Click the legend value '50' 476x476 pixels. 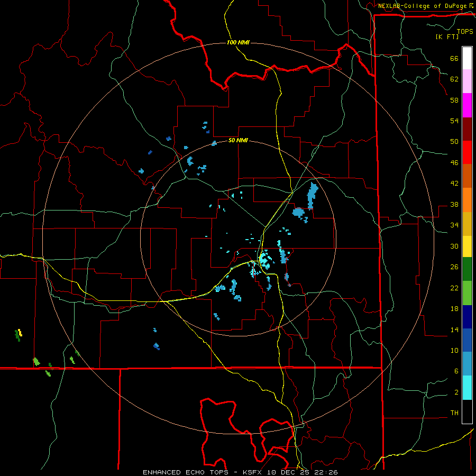pos(454,141)
